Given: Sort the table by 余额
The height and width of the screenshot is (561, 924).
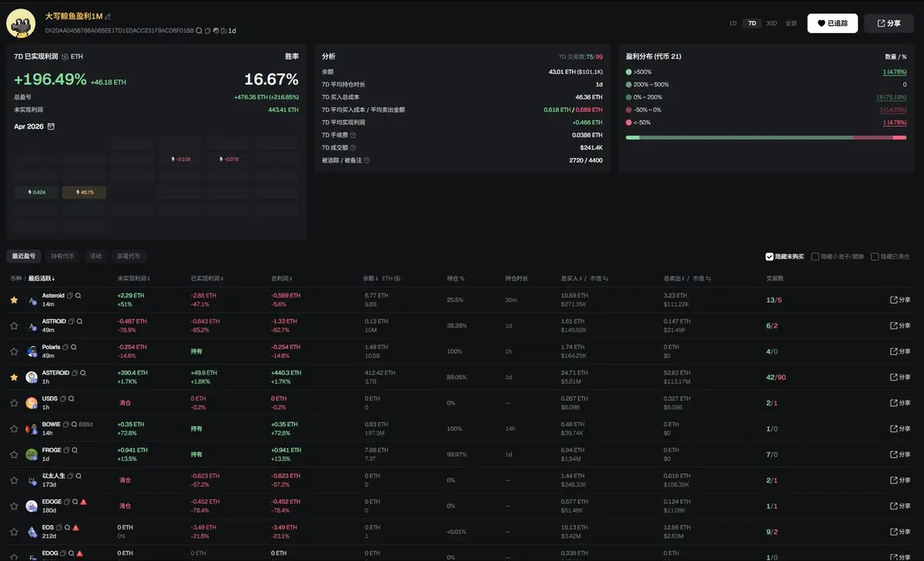Looking at the screenshot, I should click(370, 278).
